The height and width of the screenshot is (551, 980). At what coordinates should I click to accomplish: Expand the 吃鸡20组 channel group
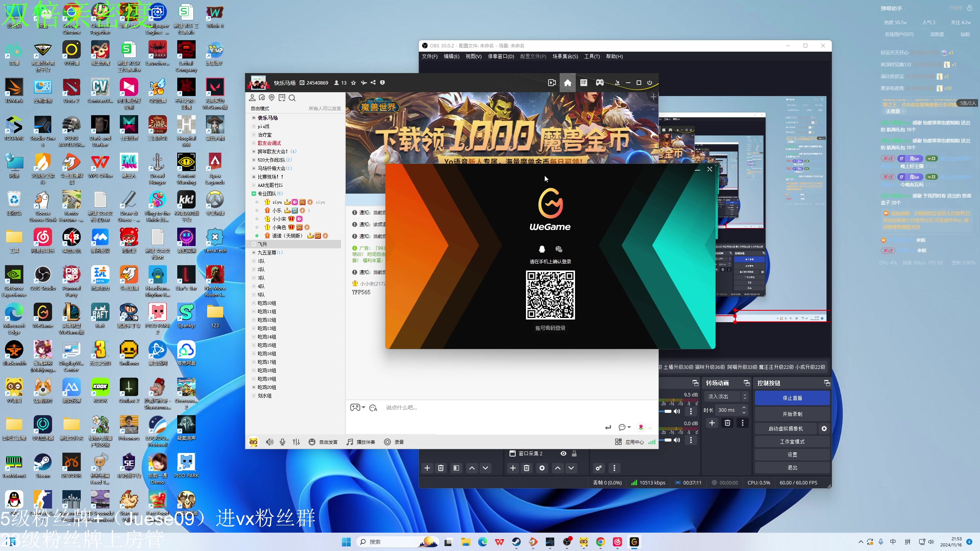pyautogui.click(x=253, y=387)
